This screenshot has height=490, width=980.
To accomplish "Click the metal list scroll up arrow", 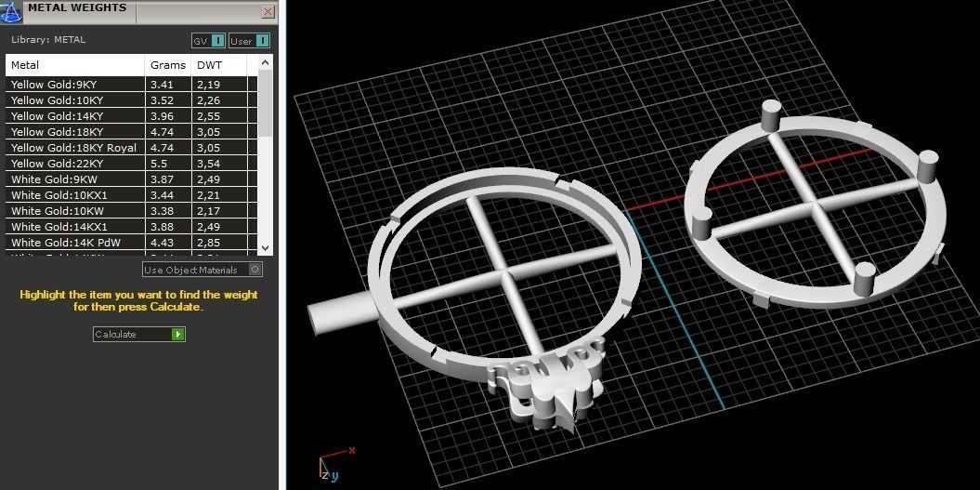I will tap(265, 62).
